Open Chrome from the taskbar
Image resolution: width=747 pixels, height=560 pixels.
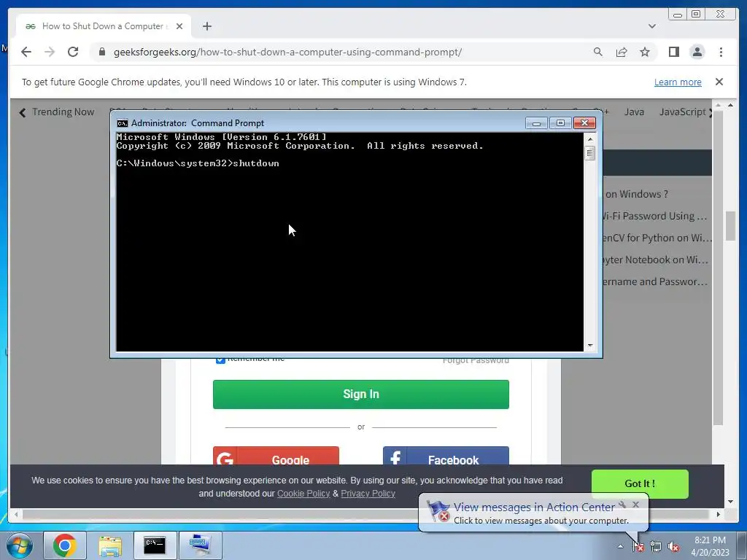tap(65, 545)
